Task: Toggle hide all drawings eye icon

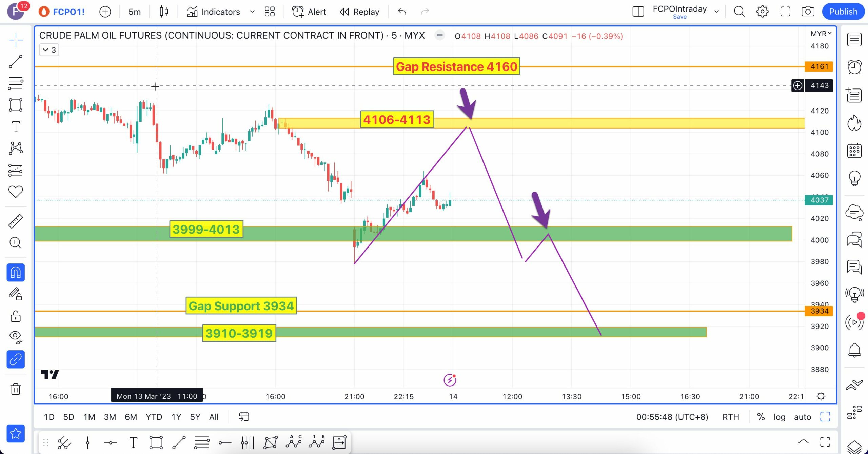Action: point(16,337)
